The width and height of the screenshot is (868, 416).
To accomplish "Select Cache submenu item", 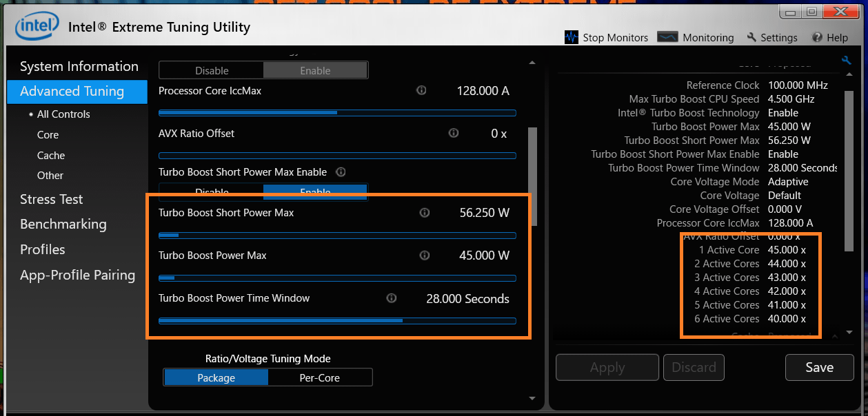I will (51, 156).
